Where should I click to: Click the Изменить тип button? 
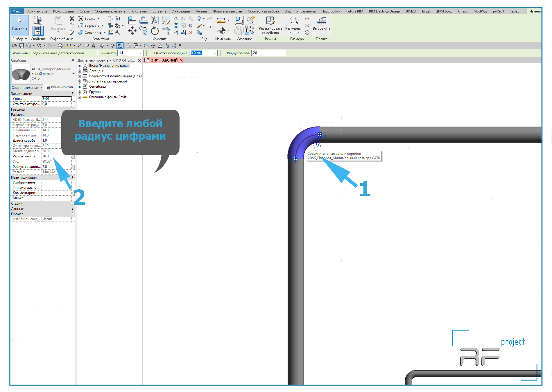(x=59, y=87)
